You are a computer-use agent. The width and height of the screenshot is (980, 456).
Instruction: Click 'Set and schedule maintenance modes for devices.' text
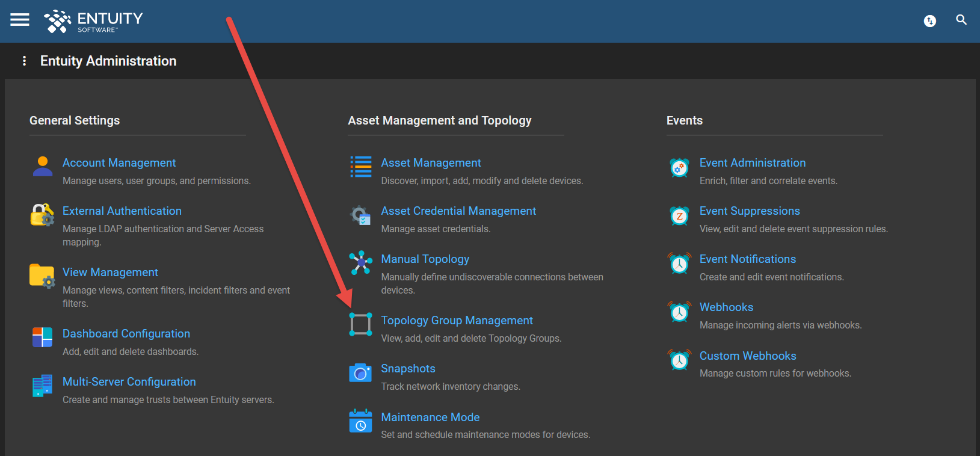485,435
